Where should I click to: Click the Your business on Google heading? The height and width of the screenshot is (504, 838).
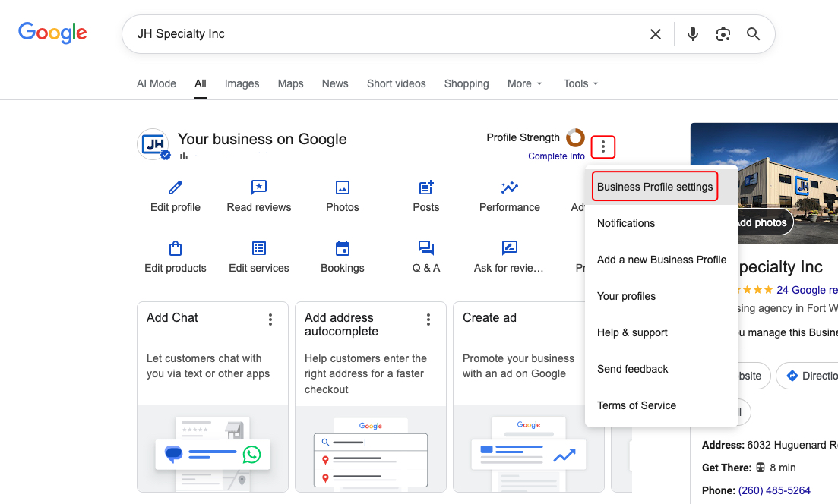tap(262, 140)
